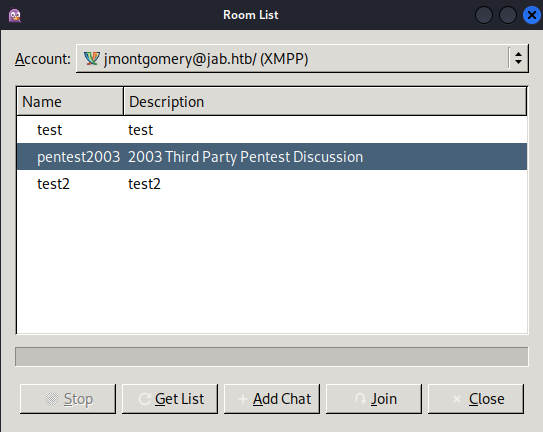Close the Room List window via title bar
Image resolution: width=543 pixels, height=432 pixels.
(532, 15)
